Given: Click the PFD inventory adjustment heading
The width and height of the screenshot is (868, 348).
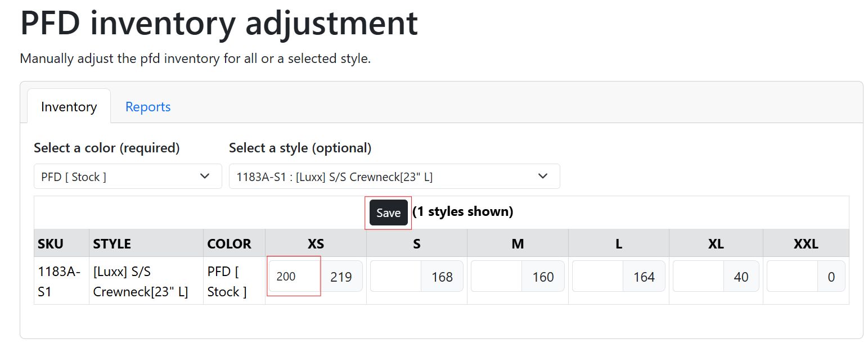Looking at the screenshot, I should tap(218, 23).
